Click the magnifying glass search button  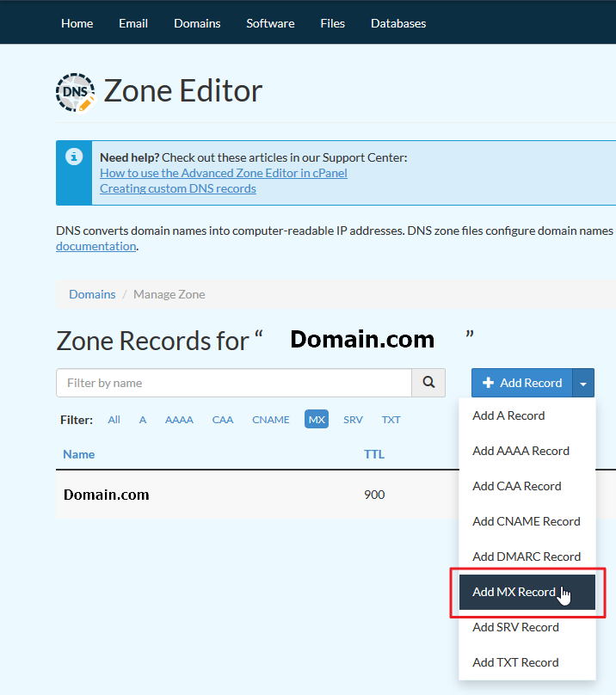click(428, 383)
